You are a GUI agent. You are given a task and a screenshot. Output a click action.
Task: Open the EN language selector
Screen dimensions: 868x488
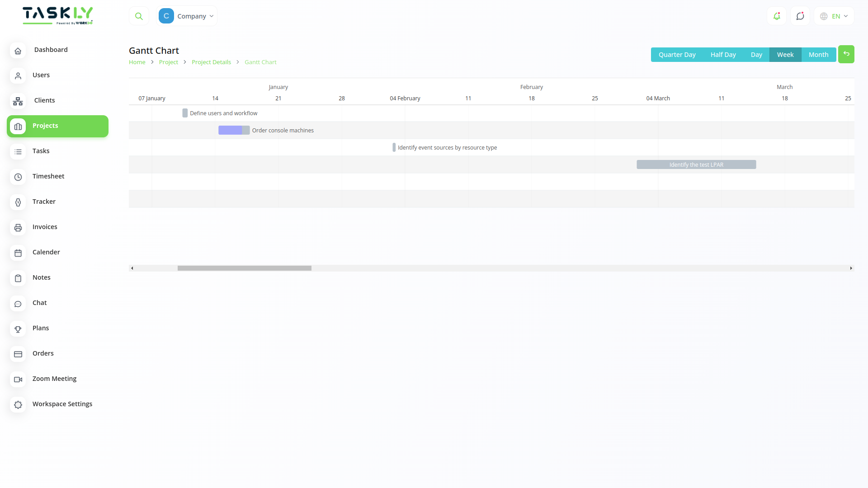833,16
